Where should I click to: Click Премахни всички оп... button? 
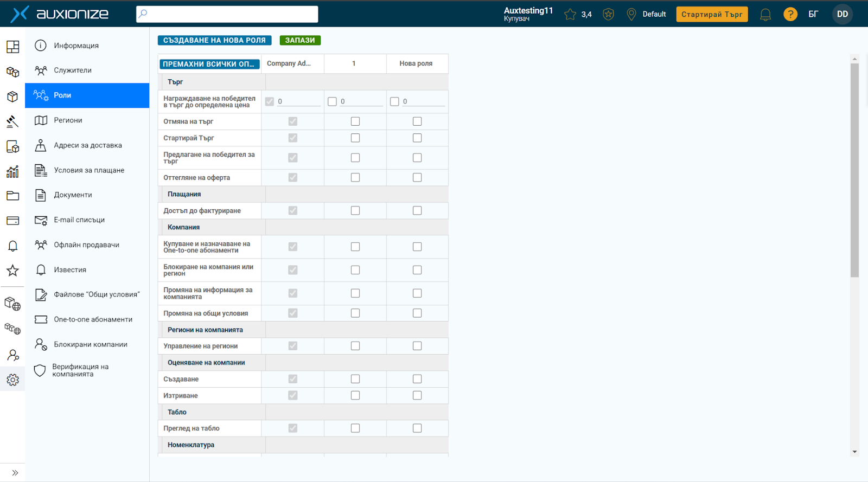pyautogui.click(x=209, y=64)
